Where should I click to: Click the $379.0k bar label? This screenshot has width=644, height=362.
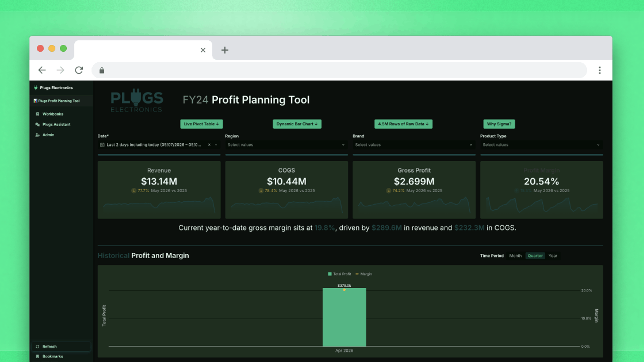344,285
